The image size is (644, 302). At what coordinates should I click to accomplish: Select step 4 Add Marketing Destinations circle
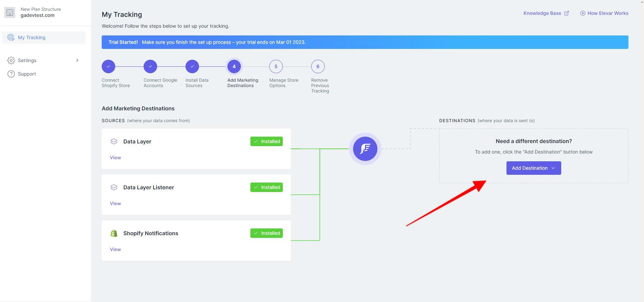pos(234,66)
